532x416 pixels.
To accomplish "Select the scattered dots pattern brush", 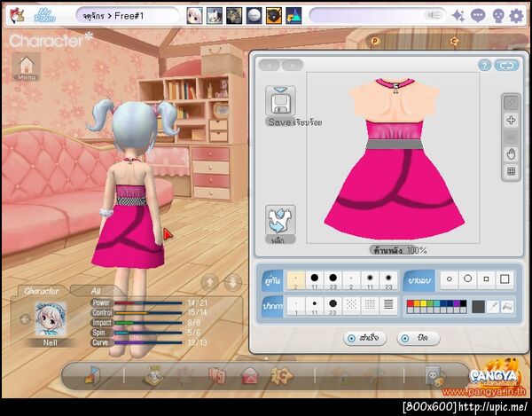I will [351, 306].
